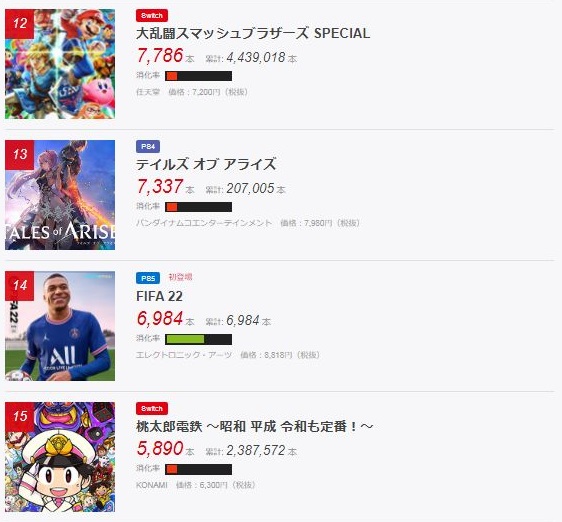
Task: Open the Tales of Arise cover image
Action: (60, 195)
